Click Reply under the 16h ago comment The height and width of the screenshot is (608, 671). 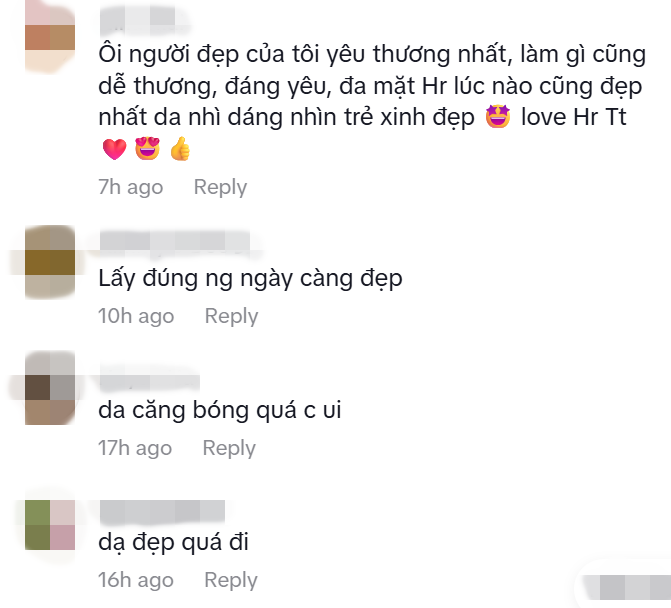pyautogui.click(x=231, y=580)
